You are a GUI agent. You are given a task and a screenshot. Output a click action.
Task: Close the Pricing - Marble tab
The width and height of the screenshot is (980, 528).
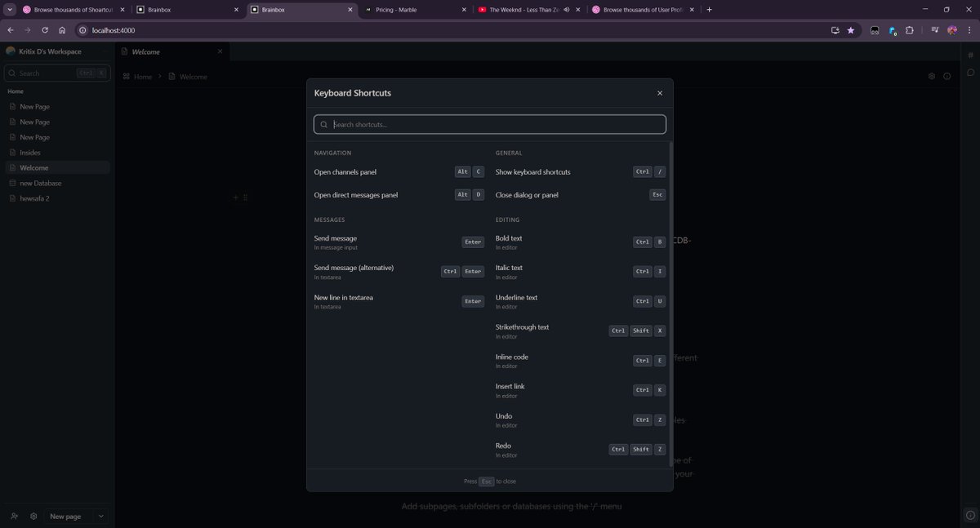click(x=465, y=10)
